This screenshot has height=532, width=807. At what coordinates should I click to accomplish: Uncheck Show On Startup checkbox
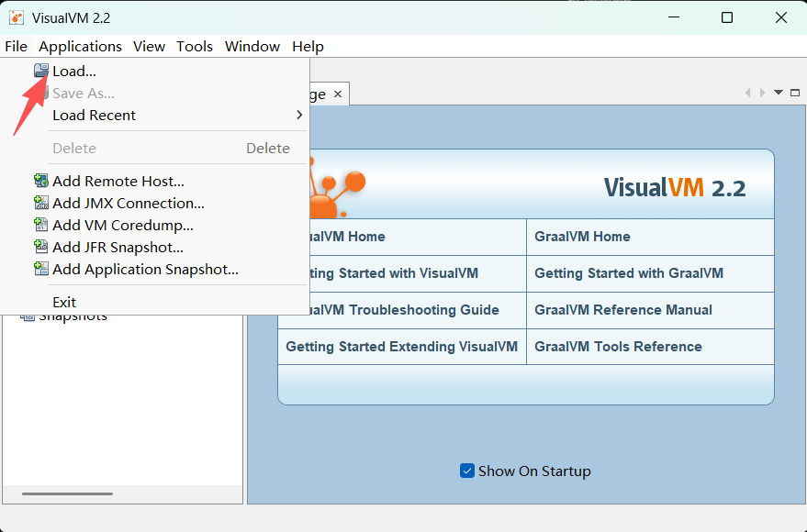(x=466, y=471)
